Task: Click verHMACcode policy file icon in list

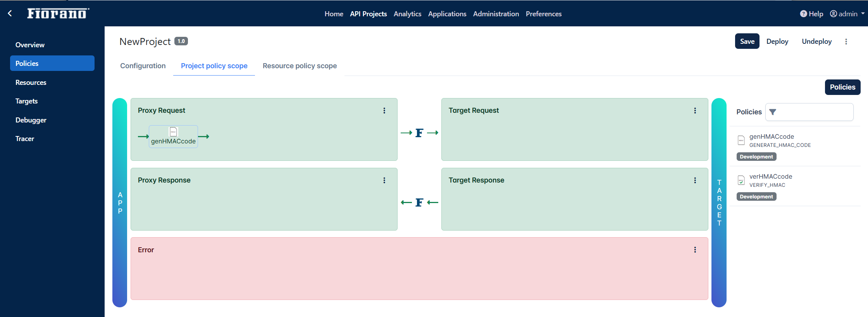Action: coord(741,180)
